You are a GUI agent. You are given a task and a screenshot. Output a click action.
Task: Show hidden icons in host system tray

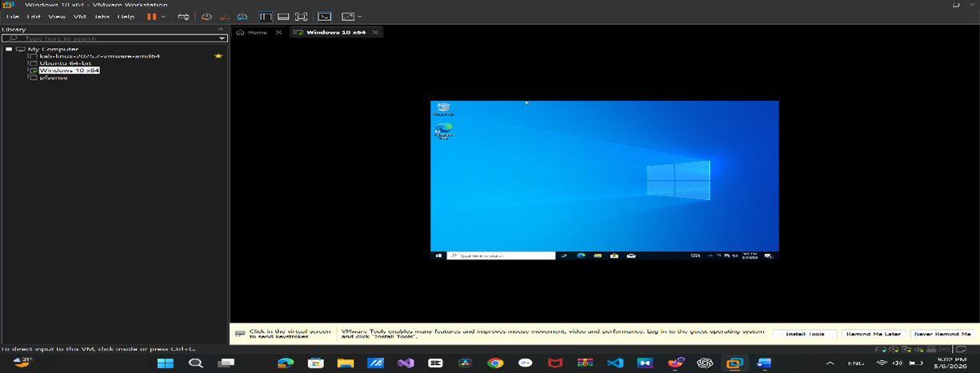tap(830, 363)
